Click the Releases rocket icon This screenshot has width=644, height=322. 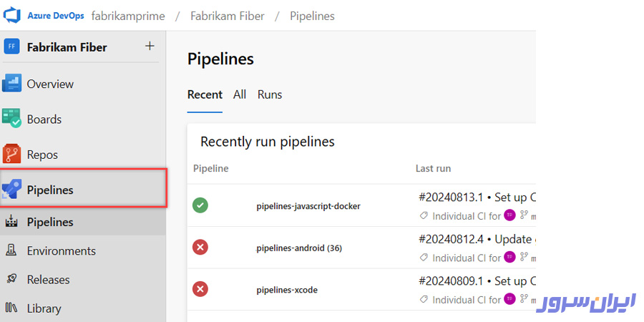click(11, 279)
